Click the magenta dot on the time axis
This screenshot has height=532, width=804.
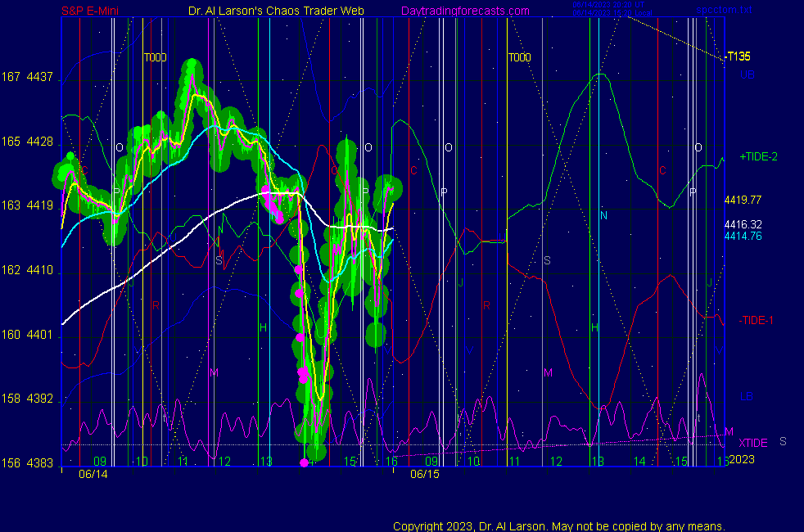304,462
